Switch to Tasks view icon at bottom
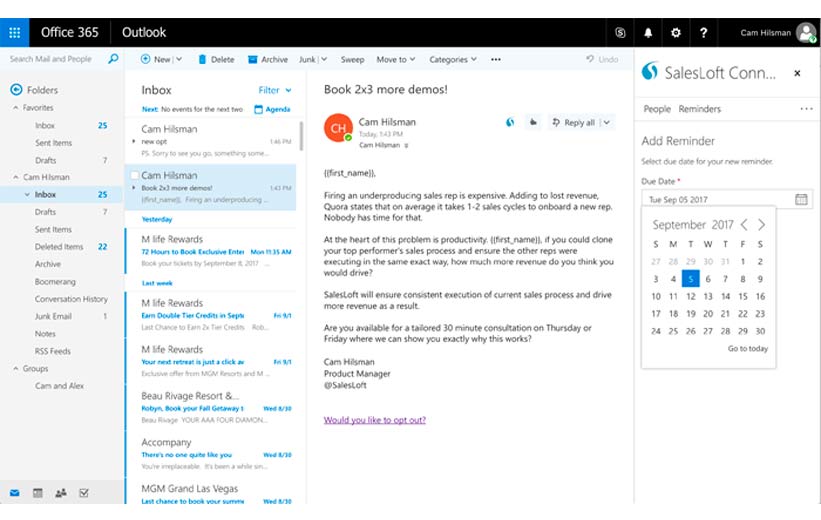This screenshot has width=821, height=520. pos(84,493)
